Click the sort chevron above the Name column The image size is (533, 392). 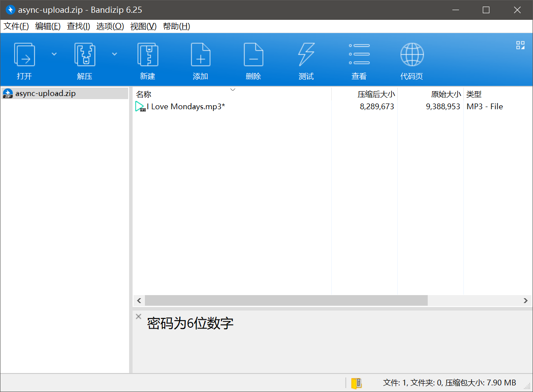click(233, 90)
